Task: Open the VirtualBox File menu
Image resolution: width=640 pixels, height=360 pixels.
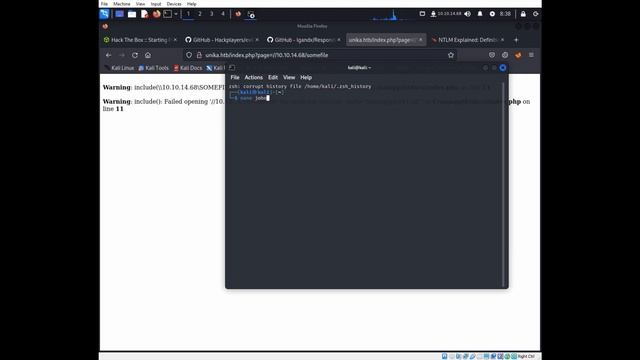Action: coord(104,4)
